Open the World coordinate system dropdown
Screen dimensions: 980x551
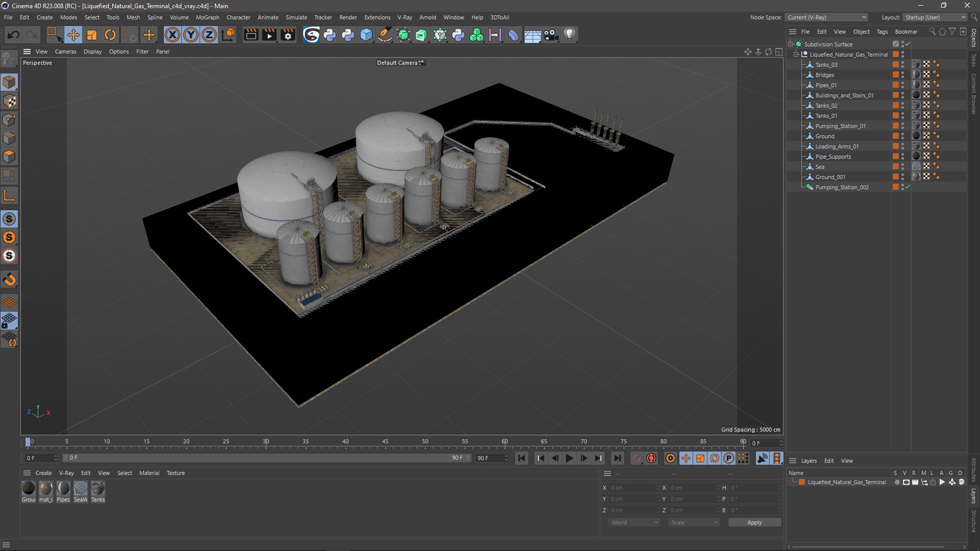point(634,522)
